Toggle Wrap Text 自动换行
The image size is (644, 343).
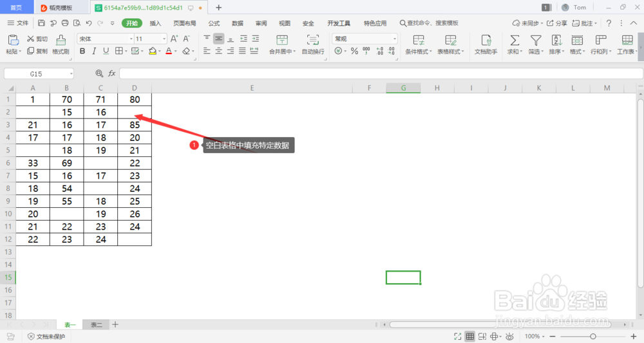tap(313, 44)
